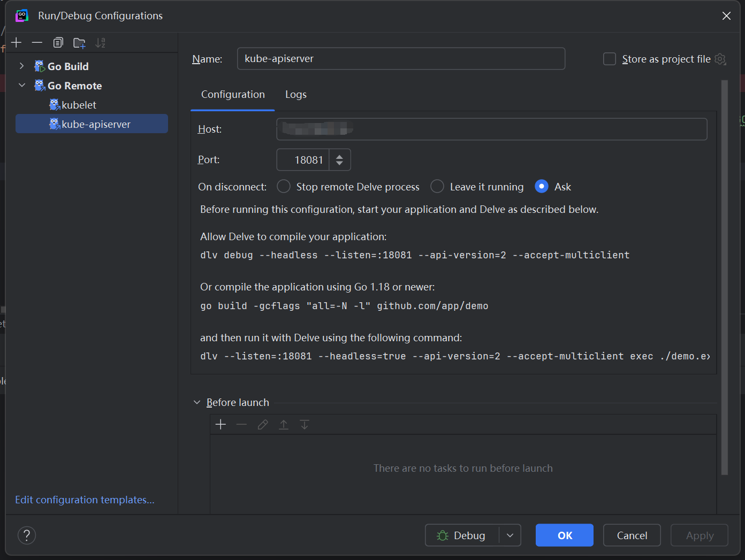Select Stop remote Delve process option

[x=284, y=186]
